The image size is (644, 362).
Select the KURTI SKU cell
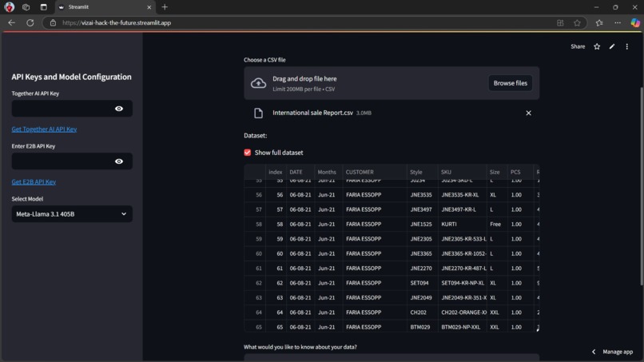coord(462,225)
